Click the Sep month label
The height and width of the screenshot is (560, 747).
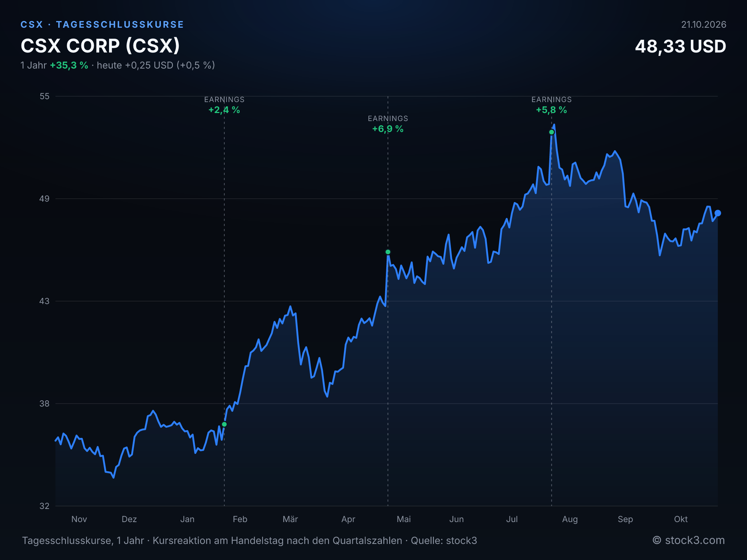[x=625, y=519]
